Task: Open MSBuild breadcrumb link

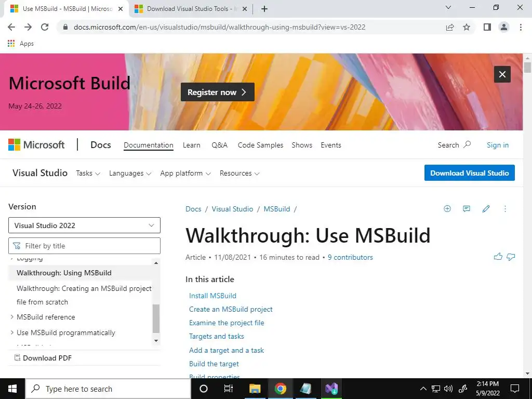Action: click(277, 209)
